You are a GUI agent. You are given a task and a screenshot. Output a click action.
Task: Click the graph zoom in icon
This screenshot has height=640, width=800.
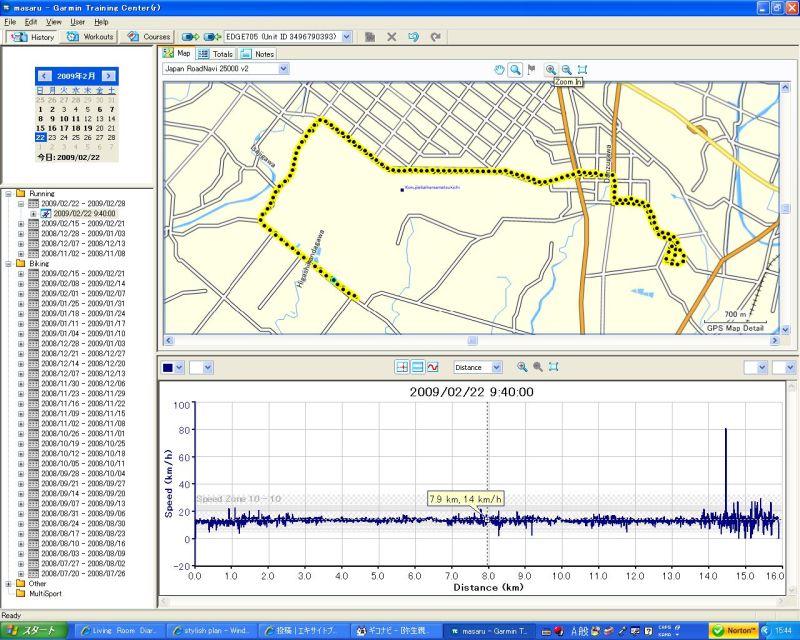tap(521, 367)
